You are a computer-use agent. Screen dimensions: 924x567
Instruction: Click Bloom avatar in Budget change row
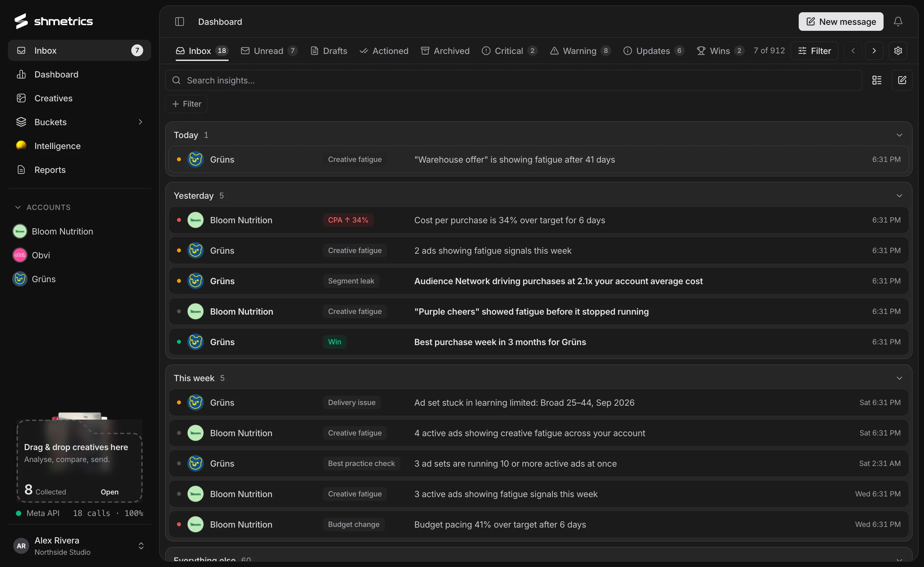(196, 524)
